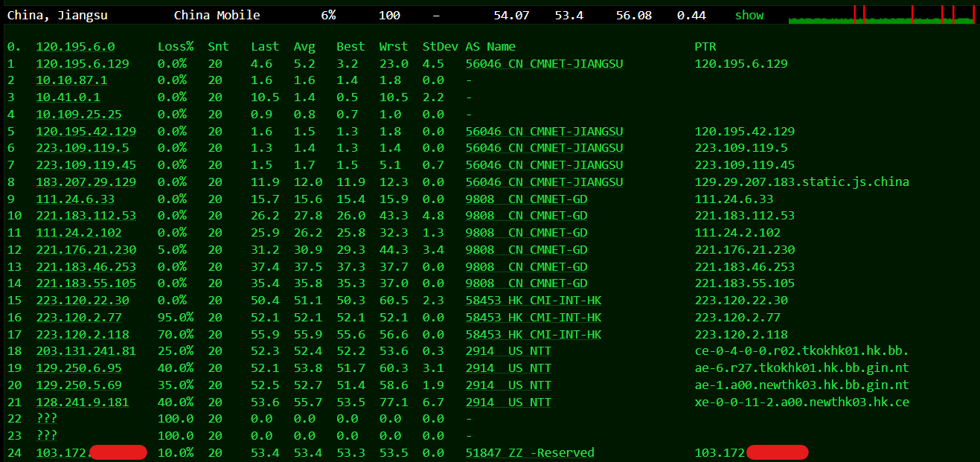Select the 'StDev' column header
980x462 pixels.
pyautogui.click(x=440, y=47)
